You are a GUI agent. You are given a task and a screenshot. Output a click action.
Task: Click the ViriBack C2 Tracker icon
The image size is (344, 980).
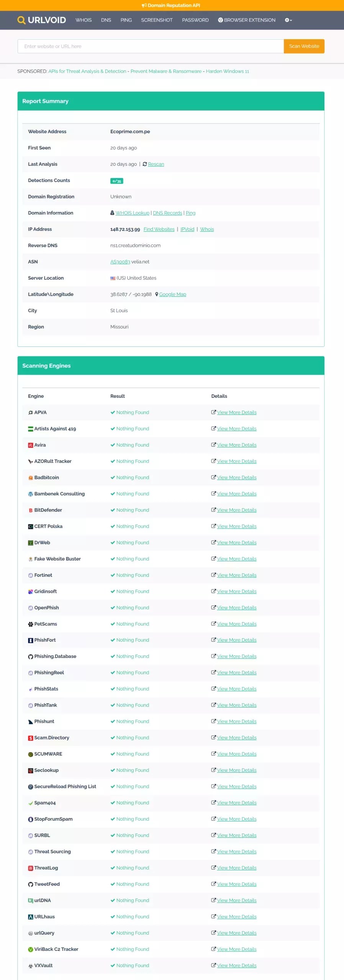31,950
